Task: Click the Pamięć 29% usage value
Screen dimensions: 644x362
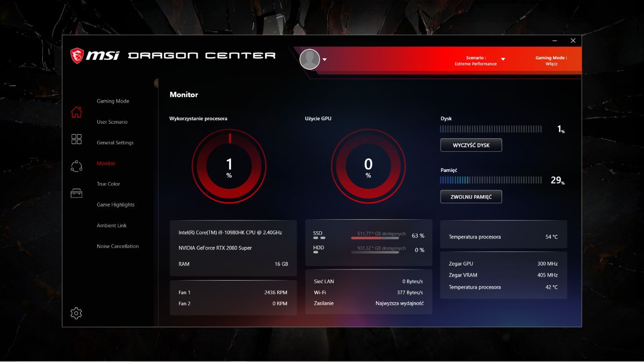Action: click(x=557, y=180)
